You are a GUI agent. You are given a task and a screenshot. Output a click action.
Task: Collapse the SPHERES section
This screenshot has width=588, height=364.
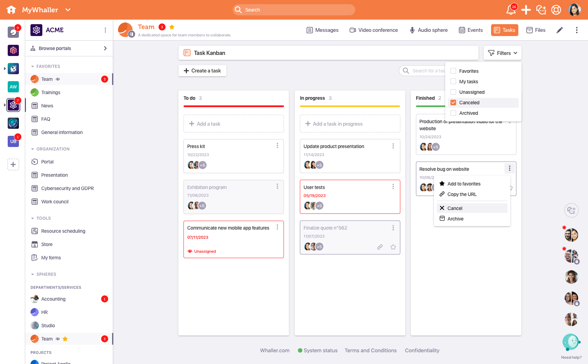[33, 274]
